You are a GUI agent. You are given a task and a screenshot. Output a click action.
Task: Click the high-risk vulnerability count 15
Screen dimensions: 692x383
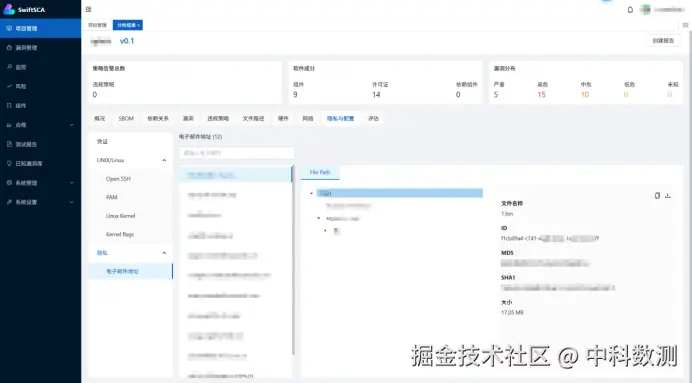click(x=541, y=94)
